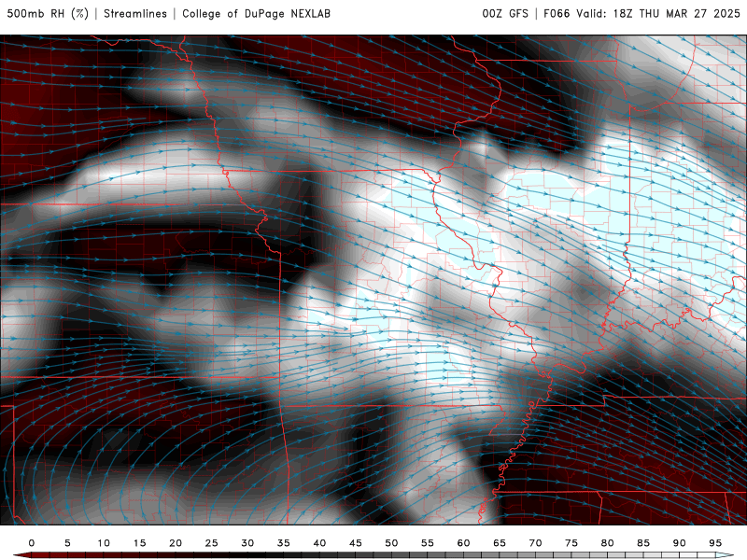Click the colorbar label "55"

click(428, 543)
